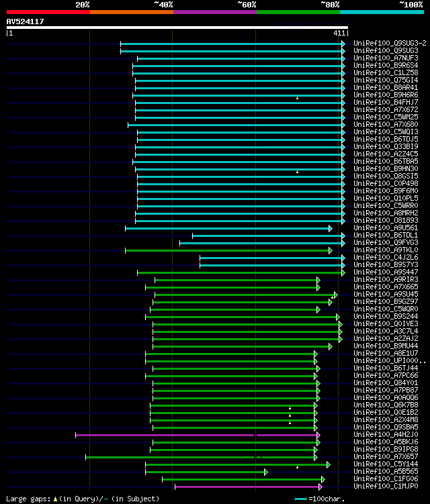Select UniRef100_A8MRH2 entry
430x504 pixels.
point(386,213)
